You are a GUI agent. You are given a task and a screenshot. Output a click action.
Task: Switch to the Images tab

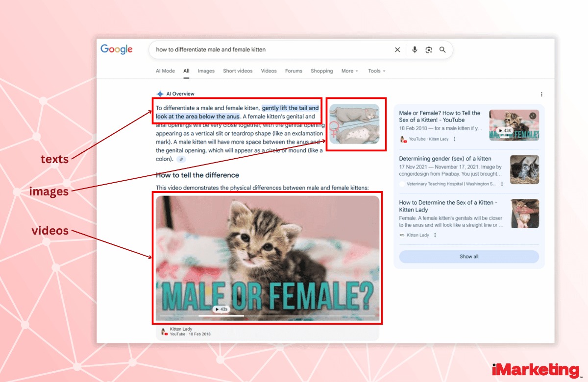[206, 71]
